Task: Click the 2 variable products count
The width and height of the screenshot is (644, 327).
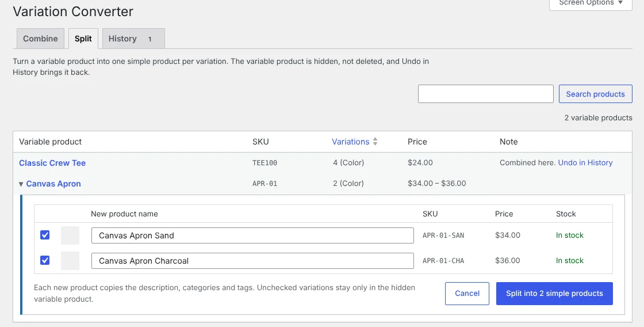Action: click(599, 117)
